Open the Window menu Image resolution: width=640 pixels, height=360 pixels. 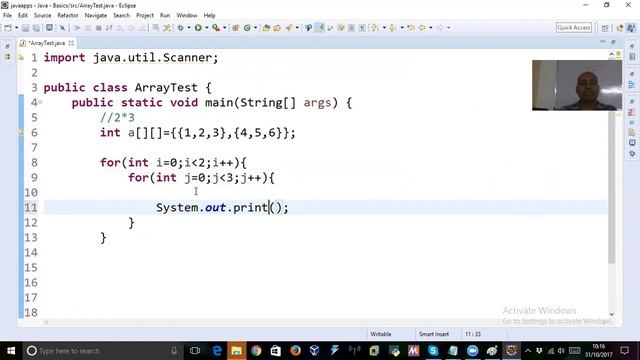point(187,16)
